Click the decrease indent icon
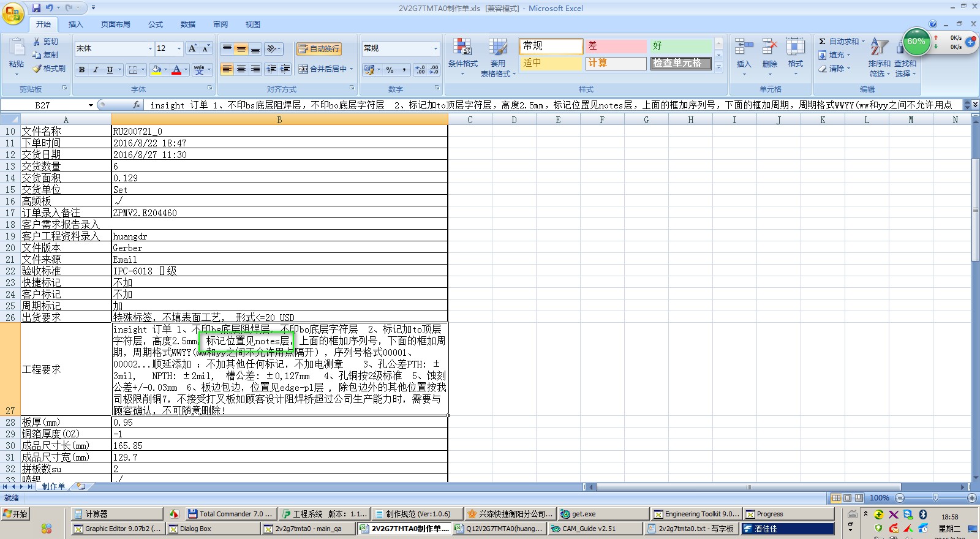Viewport: 980px width, 539px height. tap(271, 69)
